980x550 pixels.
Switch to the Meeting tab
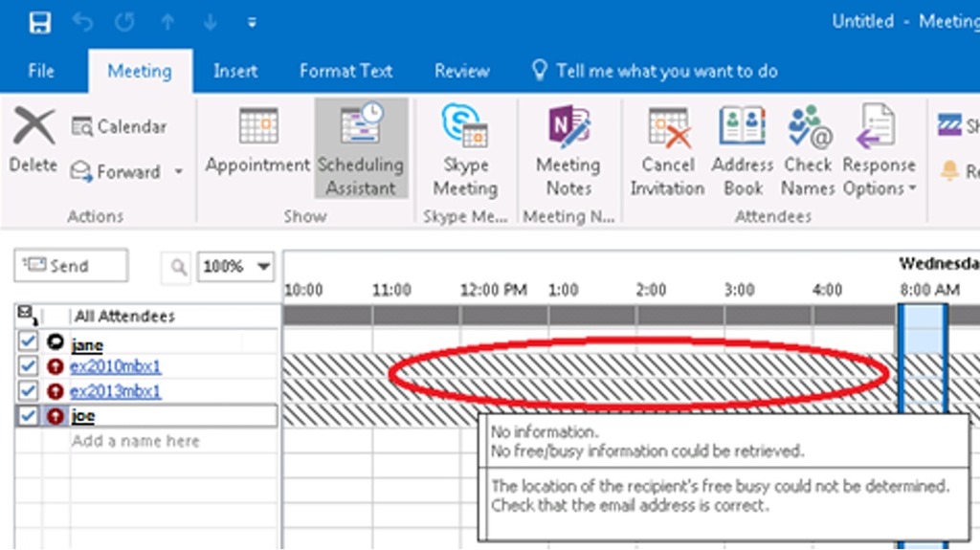[x=140, y=71]
